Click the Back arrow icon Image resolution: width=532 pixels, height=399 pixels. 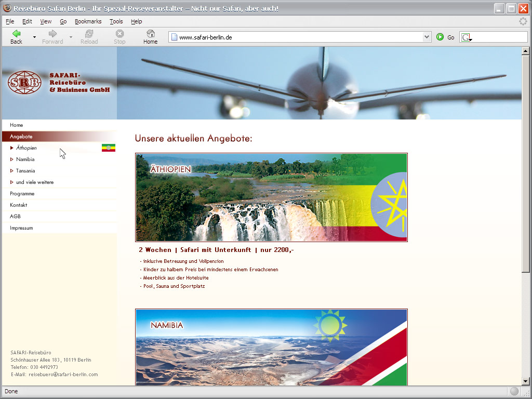16,34
